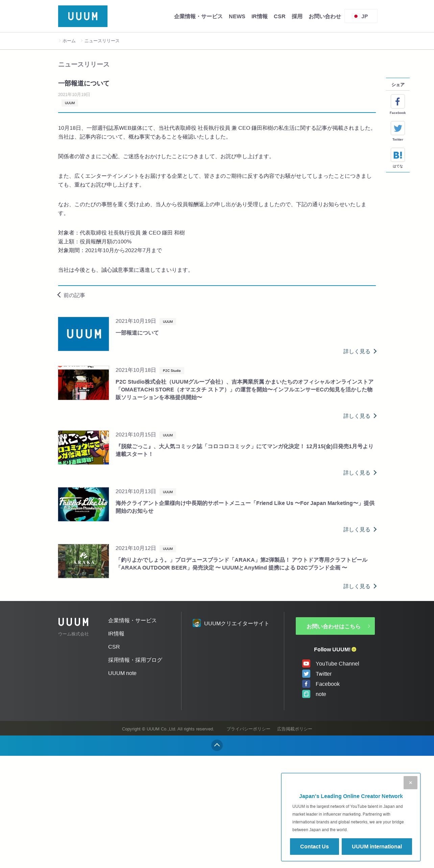
Task: Open the YouTube Channel text link
Action: 337,664
